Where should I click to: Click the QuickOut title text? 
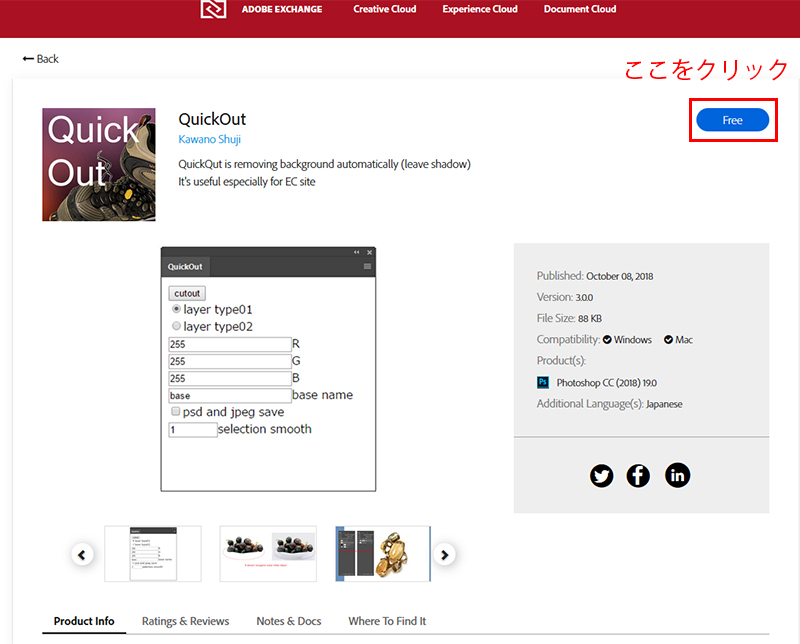pyautogui.click(x=212, y=119)
